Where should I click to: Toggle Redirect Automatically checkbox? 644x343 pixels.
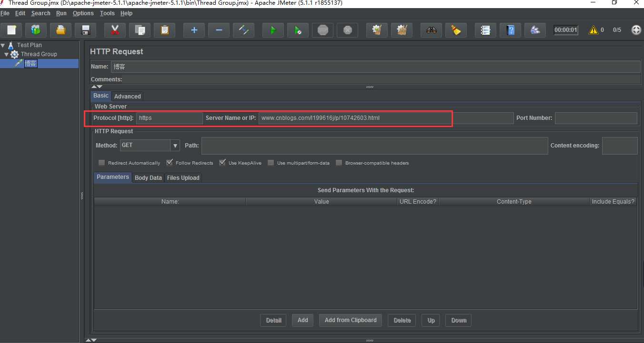101,163
